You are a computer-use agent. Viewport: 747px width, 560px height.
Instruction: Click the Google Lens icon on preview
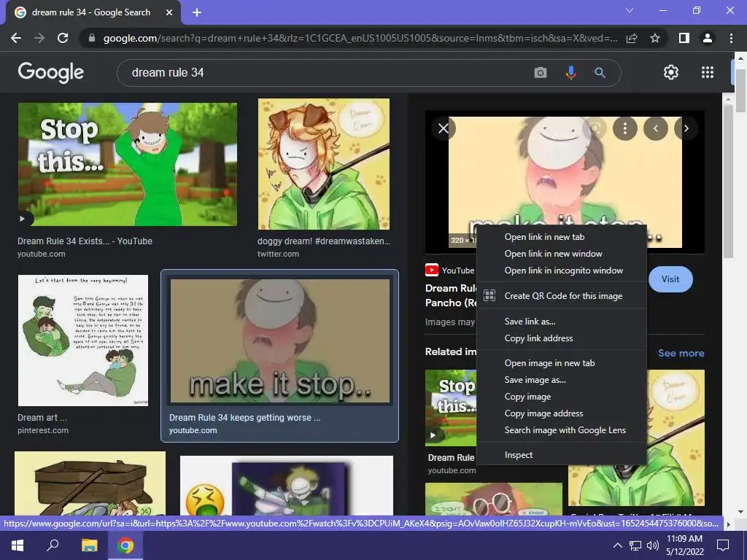pos(595,128)
